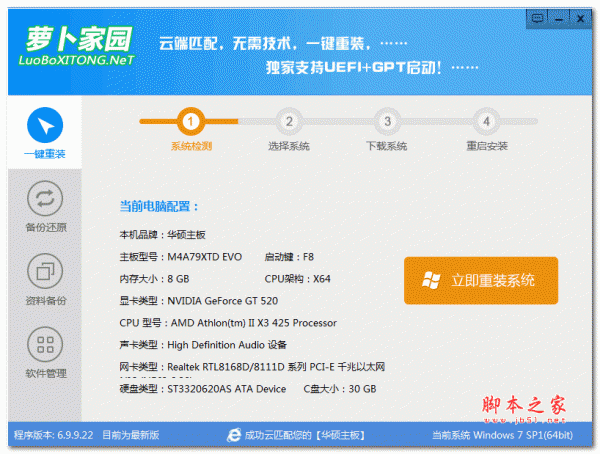600x454 pixels.
Task: Click 启动键：F8 text
Action: [x=289, y=257]
